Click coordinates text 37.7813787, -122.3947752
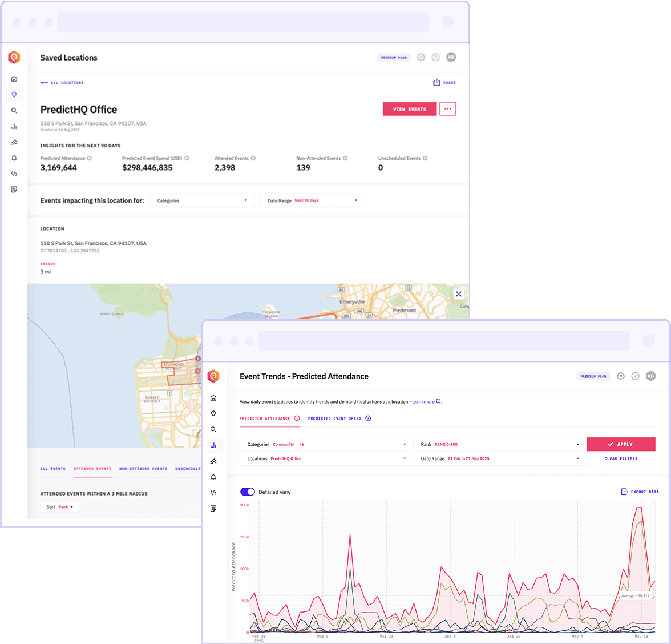 70,251
